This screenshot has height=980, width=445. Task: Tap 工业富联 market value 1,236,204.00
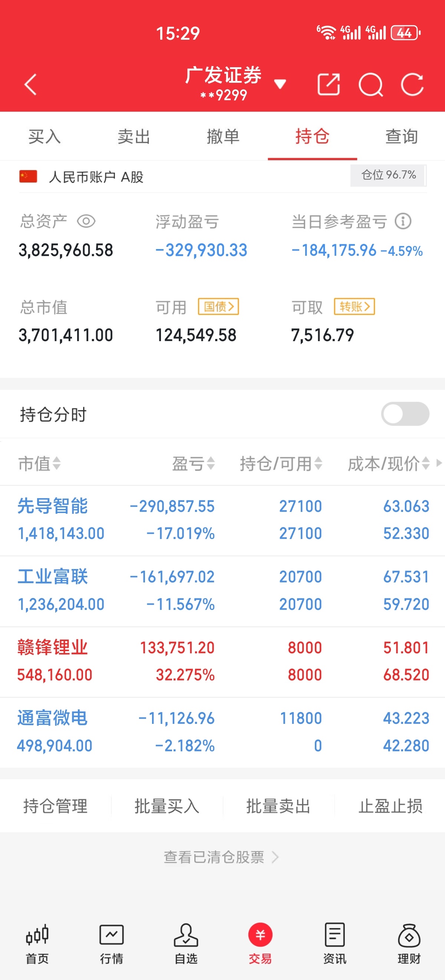pos(61,604)
